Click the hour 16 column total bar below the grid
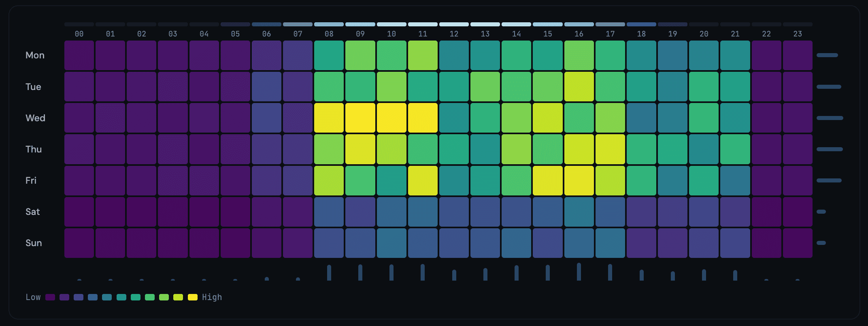Screen dimensions: 868x326 [579, 272]
